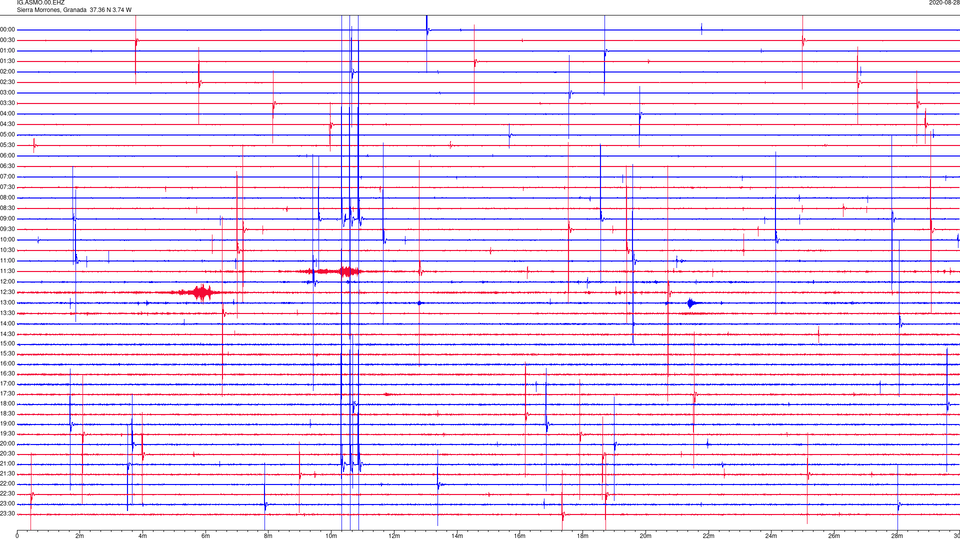Viewport: 960px width, 540px height.
Task: Select the 04:00 time row label
Action: click(x=8, y=114)
